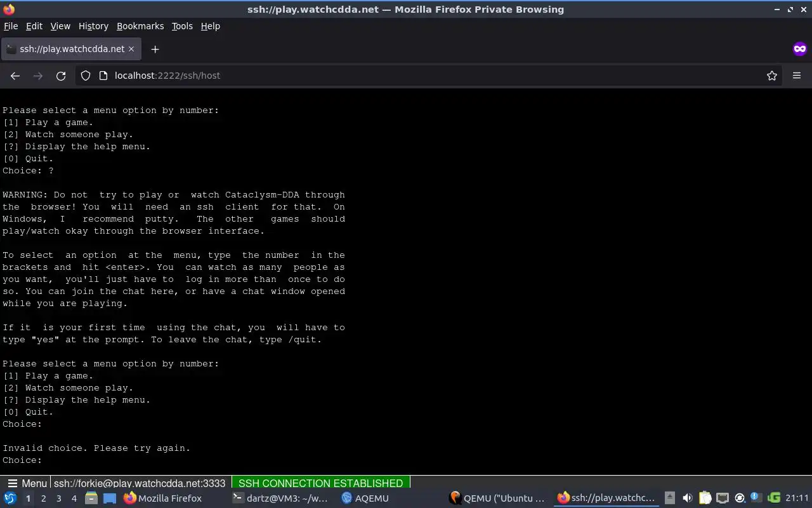Open the volume control tray icon
This screenshot has width=812, height=508.
coord(687,498)
